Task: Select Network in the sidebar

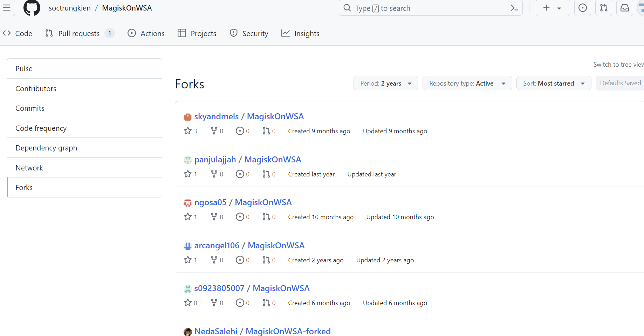Action: [84, 168]
